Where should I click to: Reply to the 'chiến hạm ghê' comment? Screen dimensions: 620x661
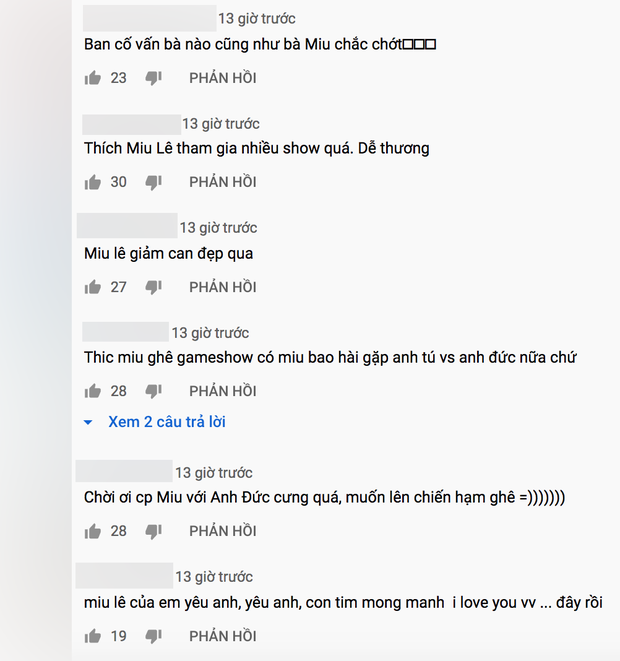[x=223, y=531]
